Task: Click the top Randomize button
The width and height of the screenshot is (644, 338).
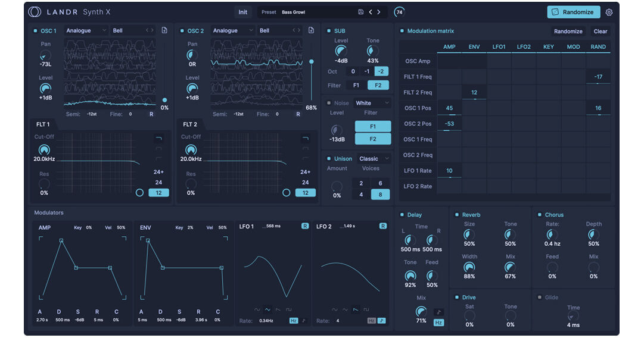Action: click(x=573, y=12)
